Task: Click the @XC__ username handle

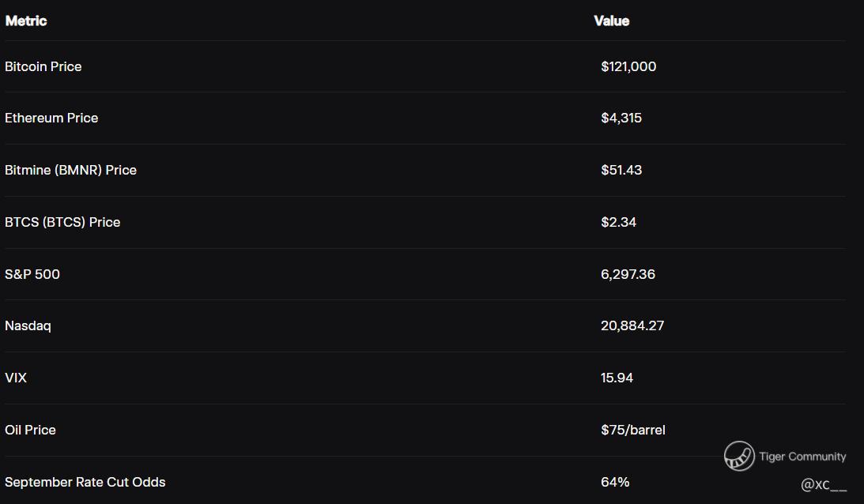Action: click(824, 485)
